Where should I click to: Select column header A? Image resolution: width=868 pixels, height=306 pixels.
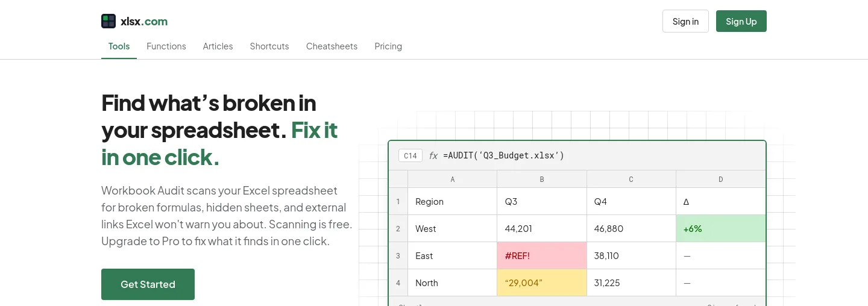tap(453, 179)
